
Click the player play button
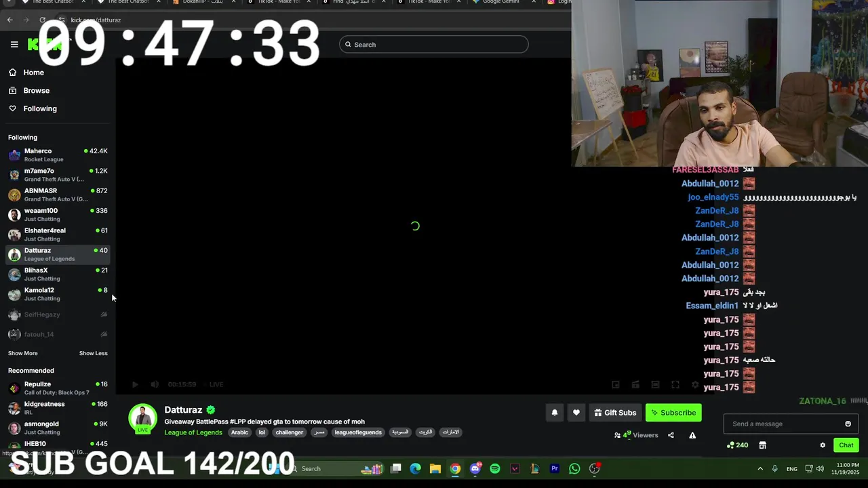135,384
